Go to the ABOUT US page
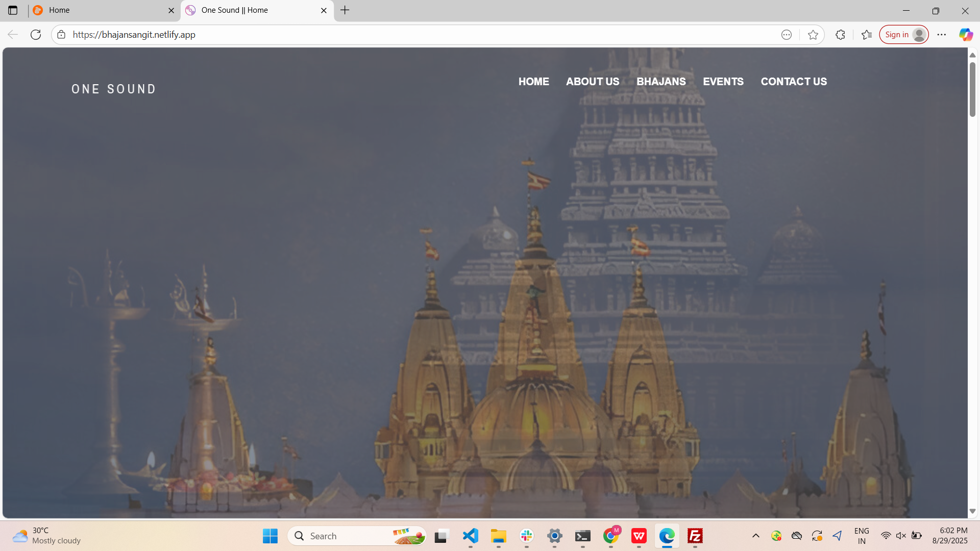The width and height of the screenshot is (980, 551). click(593, 82)
